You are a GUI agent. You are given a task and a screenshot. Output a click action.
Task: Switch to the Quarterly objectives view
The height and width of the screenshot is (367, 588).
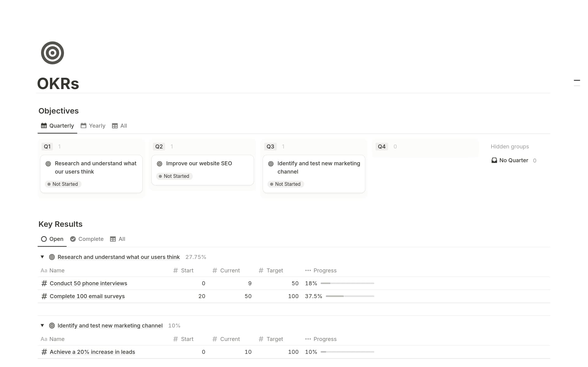pos(57,126)
